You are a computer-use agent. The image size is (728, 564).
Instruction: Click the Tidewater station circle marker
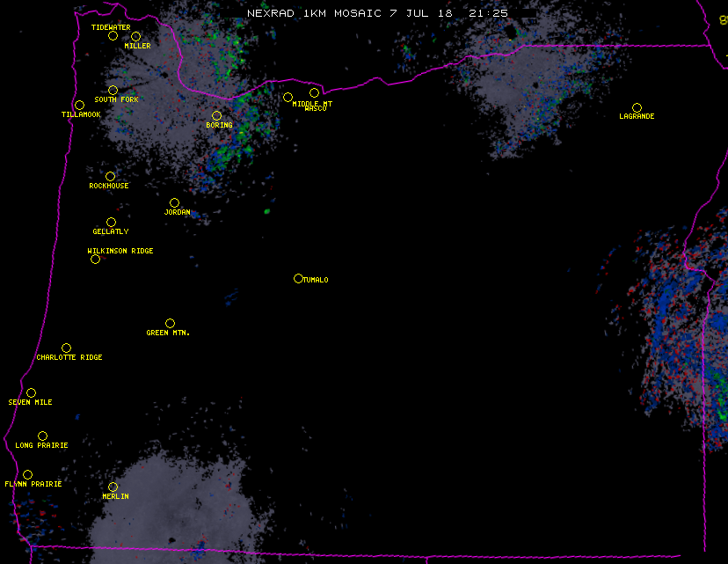[113, 36]
